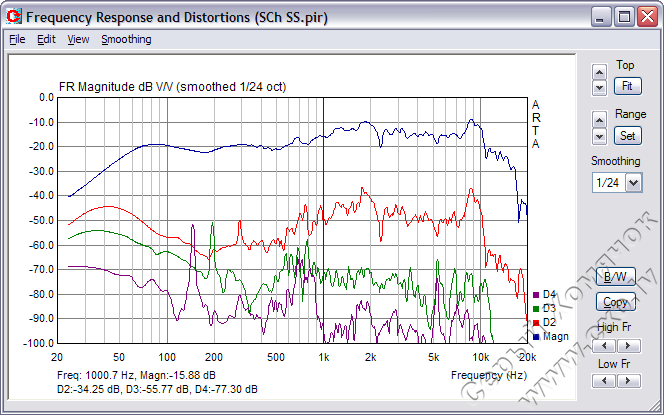
Task: Lower graph top with down arrow
Action: click(599, 88)
